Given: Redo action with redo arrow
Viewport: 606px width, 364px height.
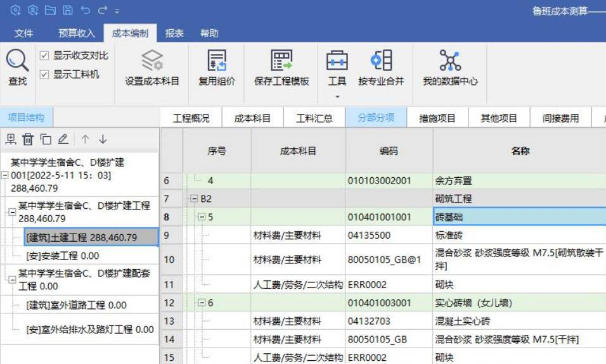Looking at the screenshot, I should pos(103,10).
